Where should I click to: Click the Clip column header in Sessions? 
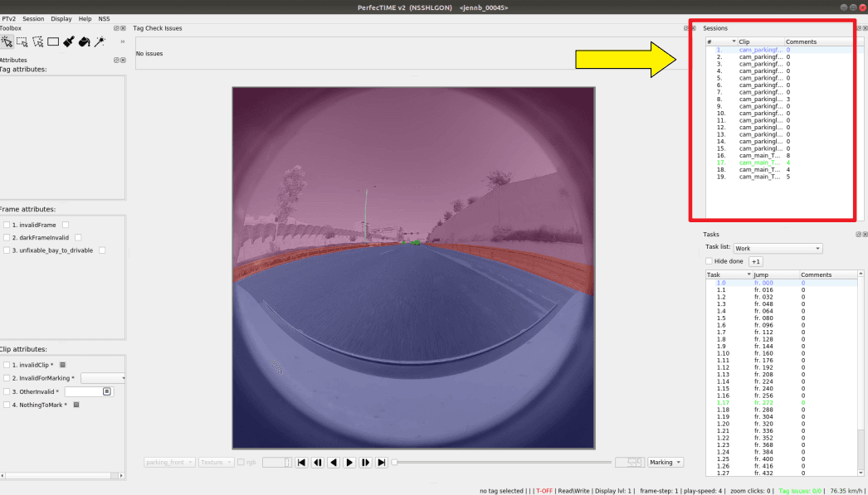click(x=761, y=42)
